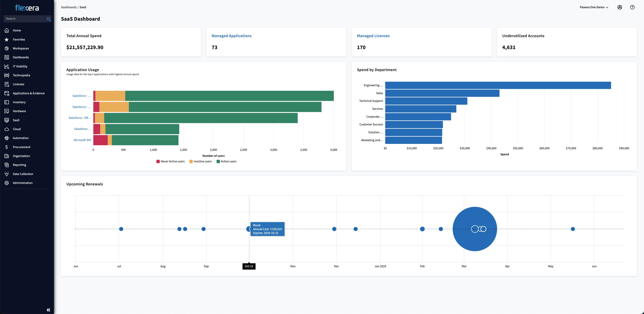Select Reporting in the sidebar menu
Screen dimensions: 644x314
pos(19,165)
